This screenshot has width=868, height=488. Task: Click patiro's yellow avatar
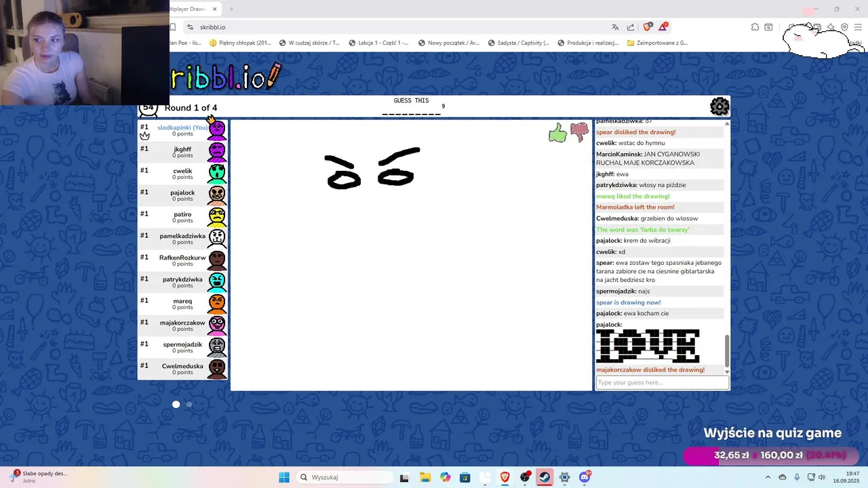[217, 217]
